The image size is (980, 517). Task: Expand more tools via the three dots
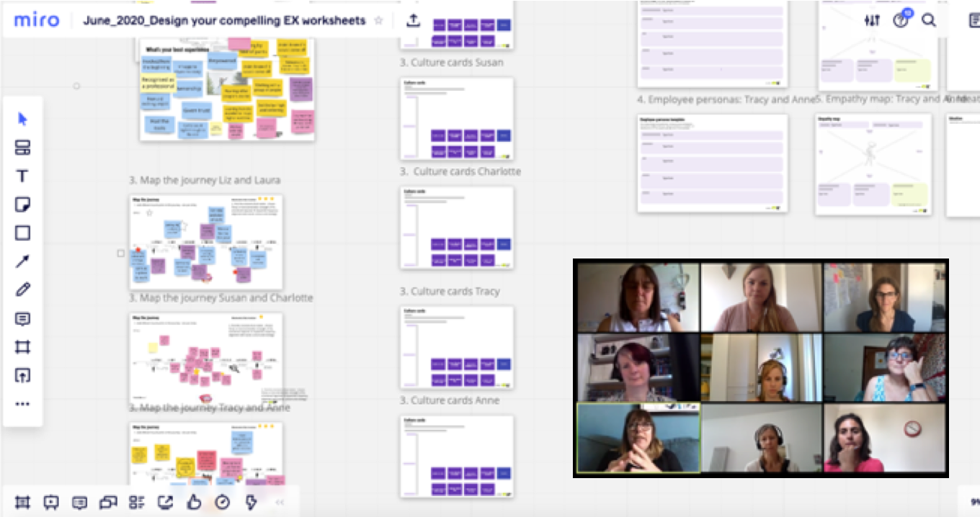(22, 404)
